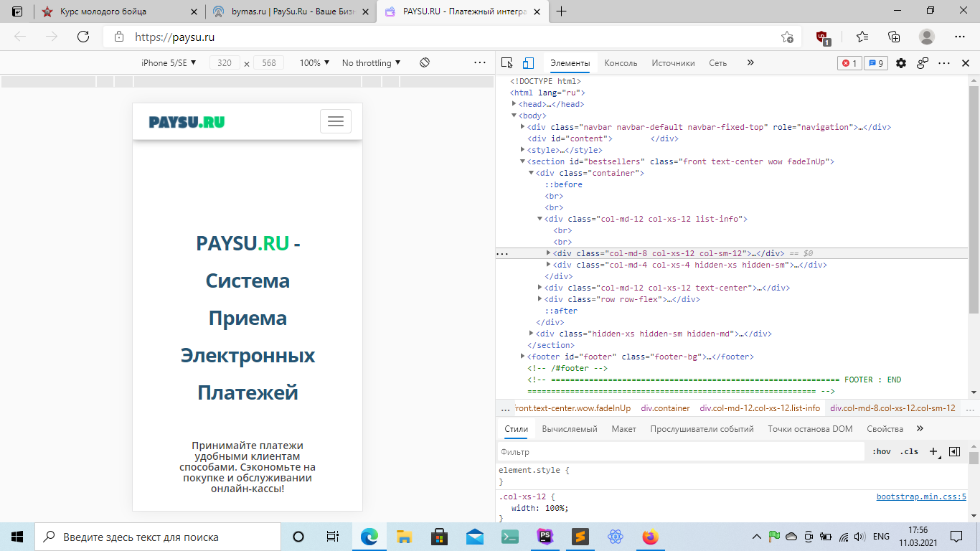Open DevTools settings gear
The width and height of the screenshot is (980, 551).
(x=901, y=63)
